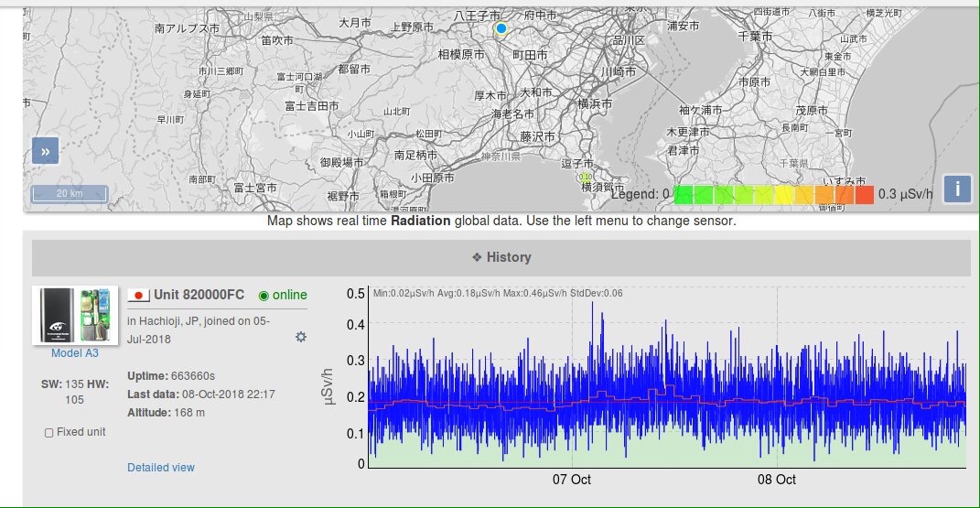The image size is (980, 508).
Task: Open the Detailed view link
Action: (161, 468)
